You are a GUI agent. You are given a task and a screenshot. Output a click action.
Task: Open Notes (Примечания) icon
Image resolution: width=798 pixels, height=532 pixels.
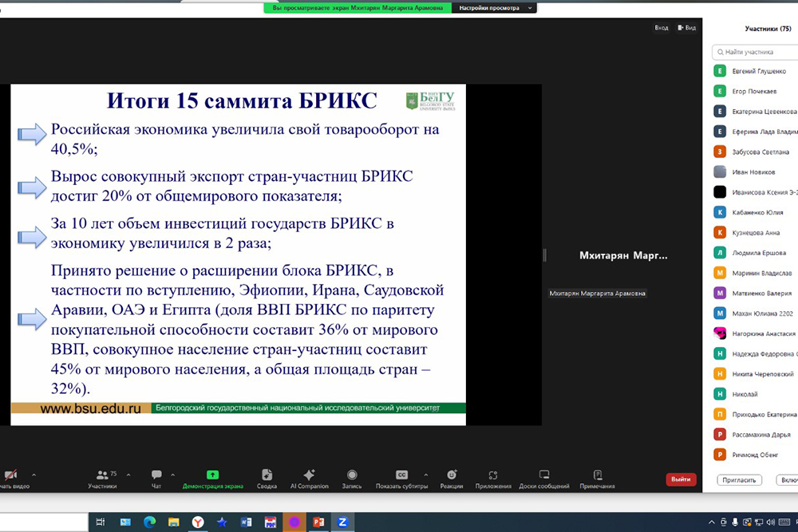pyautogui.click(x=597, y=475)
